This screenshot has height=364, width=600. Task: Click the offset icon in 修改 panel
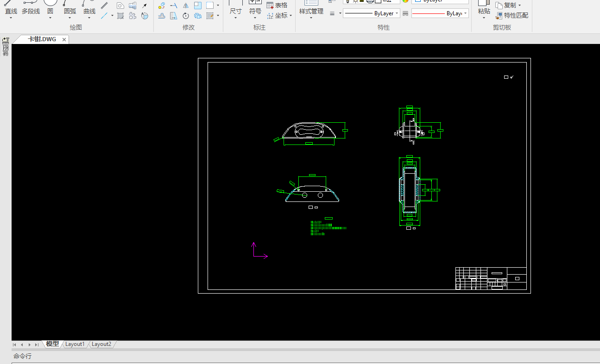coord(162,16)
